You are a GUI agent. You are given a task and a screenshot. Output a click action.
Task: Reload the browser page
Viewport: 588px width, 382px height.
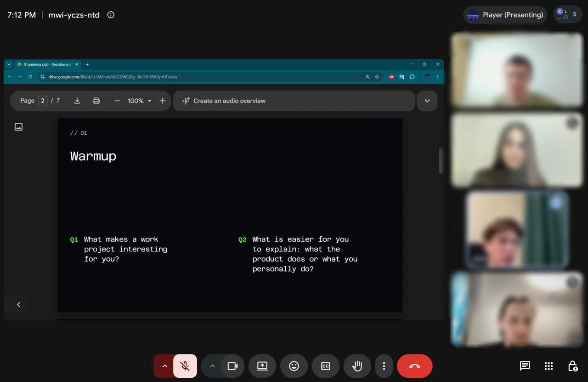pyautogui.click(x=30, y=77)
